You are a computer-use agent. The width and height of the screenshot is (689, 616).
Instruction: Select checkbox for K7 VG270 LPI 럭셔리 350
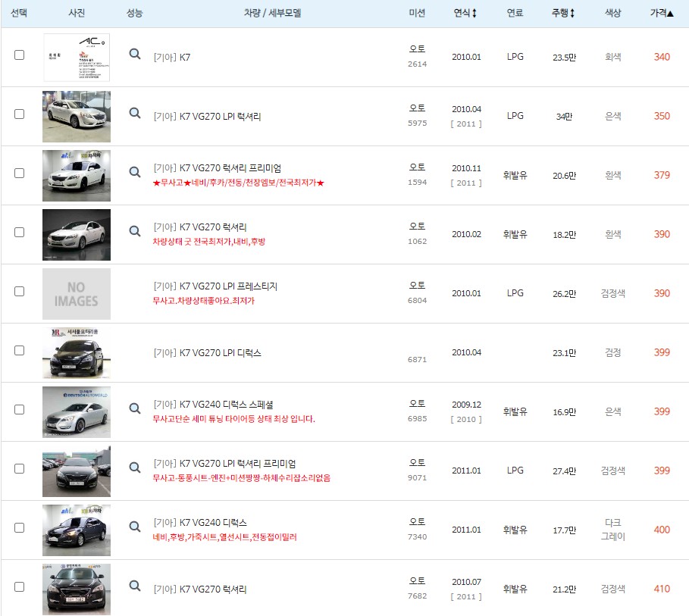(x=20, y=114)
